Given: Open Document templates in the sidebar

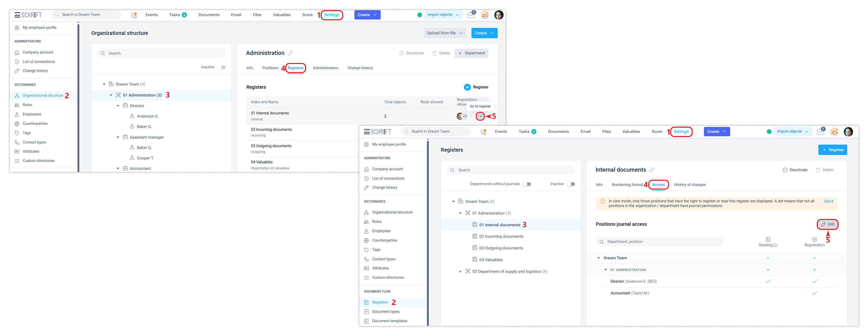Looking at the screenshot, I should (390, 321).
